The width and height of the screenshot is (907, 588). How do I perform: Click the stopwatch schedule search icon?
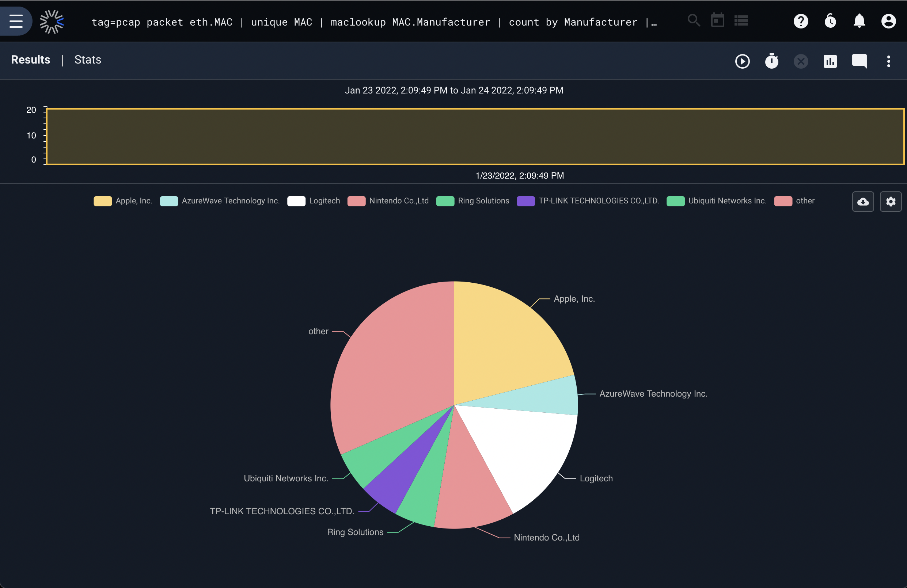click(x=772, y=61)
